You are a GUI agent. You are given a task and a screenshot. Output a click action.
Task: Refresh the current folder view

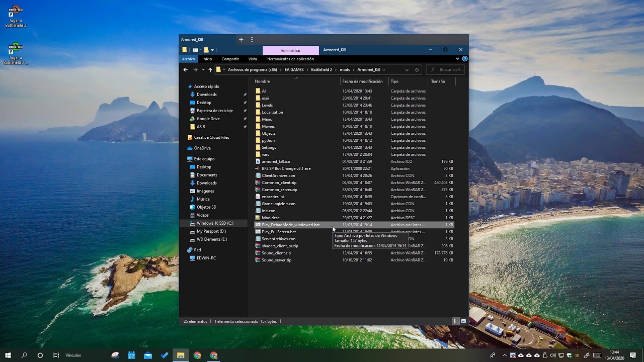[x=417, y=70]
